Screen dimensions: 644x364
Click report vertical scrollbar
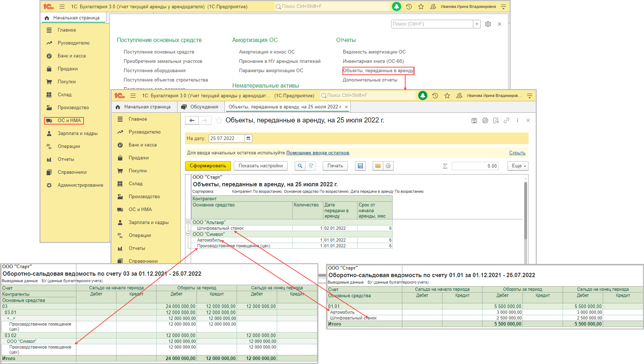[x=526, y=211]
